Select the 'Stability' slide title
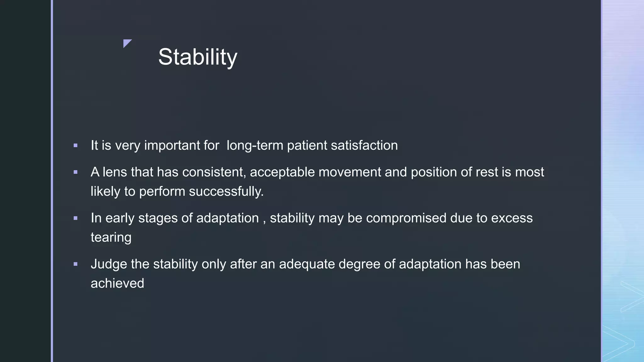The height and width of the screenshot is (362, 644). click(x=198, y=57)
